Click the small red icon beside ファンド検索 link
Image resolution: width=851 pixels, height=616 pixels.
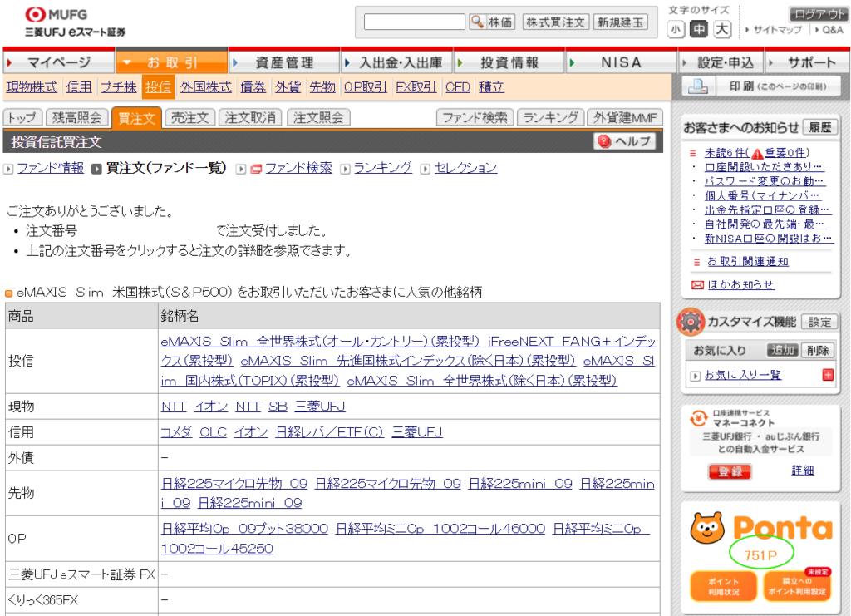256,169
